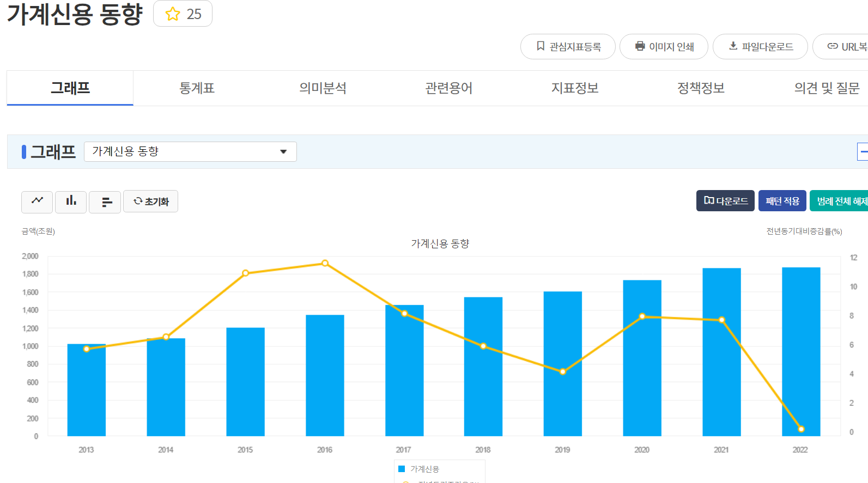Switch to horizontal bar chart icon
868x483 pixels.
pos(105,201)
